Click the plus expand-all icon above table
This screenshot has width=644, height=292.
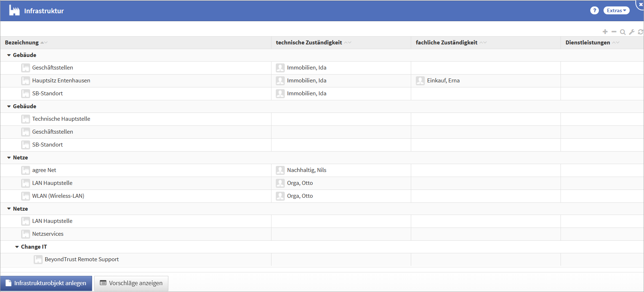point(605,32)
